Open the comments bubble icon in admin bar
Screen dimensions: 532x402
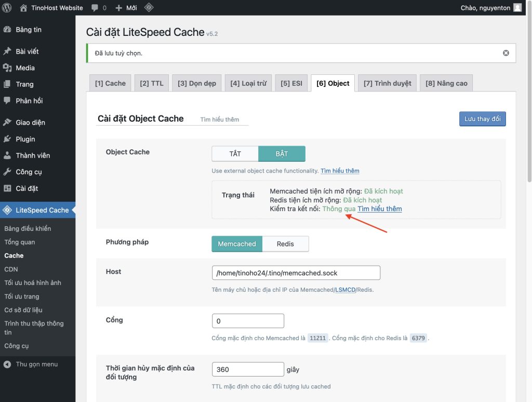[95, 8]
